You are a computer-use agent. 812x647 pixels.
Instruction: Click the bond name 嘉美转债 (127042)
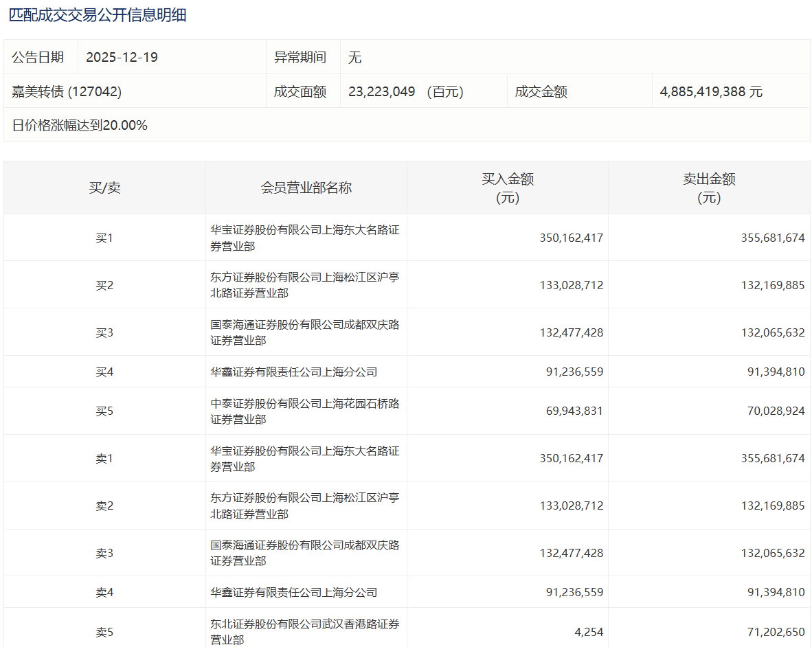click(67, 91)
